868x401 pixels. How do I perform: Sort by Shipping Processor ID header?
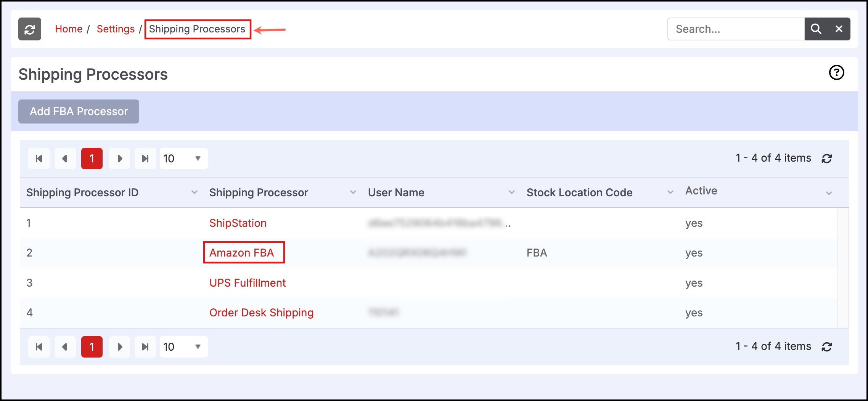coord(82,192)
